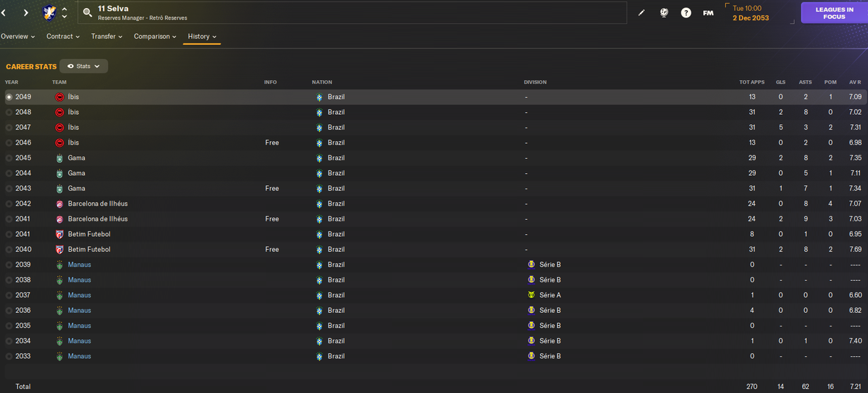The width and height of the screenshot is (868, 393).
Task: Select the 2040 row radio button
Action: (x=9, y=250)
